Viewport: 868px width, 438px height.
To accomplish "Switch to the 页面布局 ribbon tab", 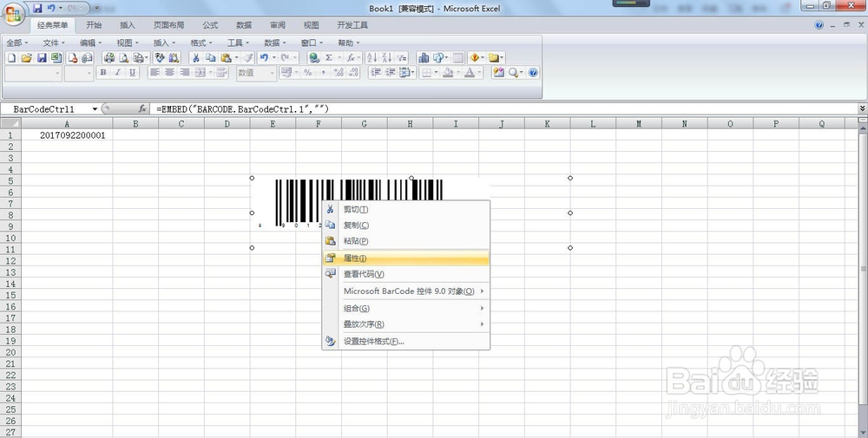I will tap(169, 25).
